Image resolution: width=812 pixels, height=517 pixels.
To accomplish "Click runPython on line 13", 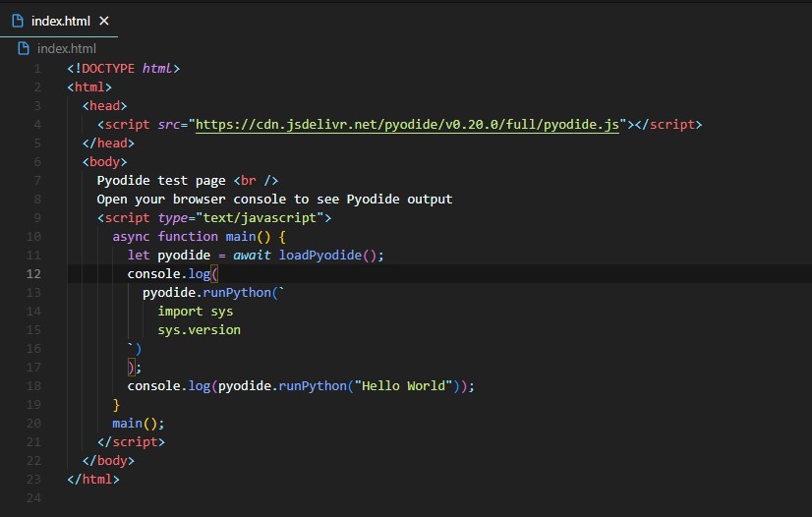I will 237,292.
